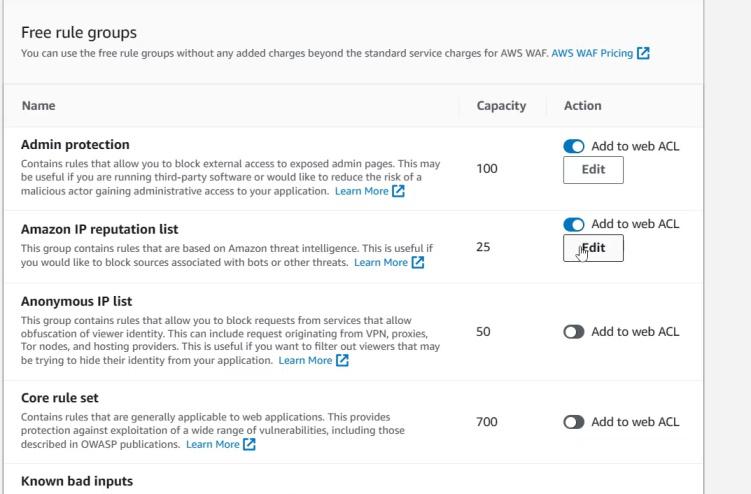Disable Amazon IP reputation list toggle

(x=574, y=224)
